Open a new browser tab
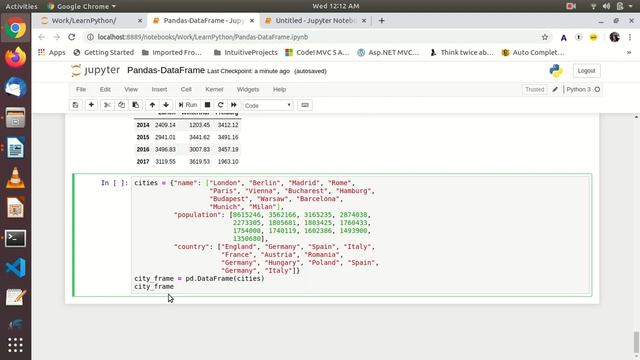The image size is (640, 360). pyautogui.click(x=381, y=20)
